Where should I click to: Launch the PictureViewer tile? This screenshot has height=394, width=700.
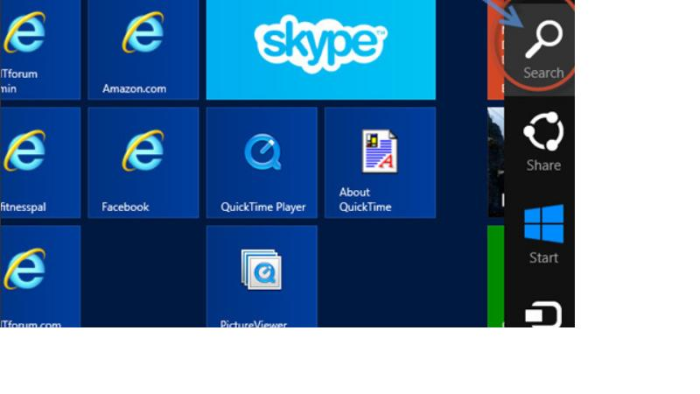tap(262, 276)
